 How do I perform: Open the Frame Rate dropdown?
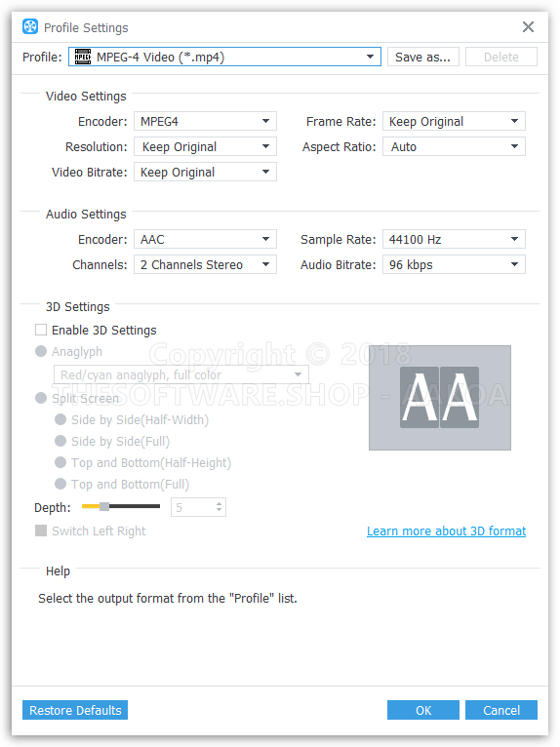pyautogui.click(x=454, y=121)
